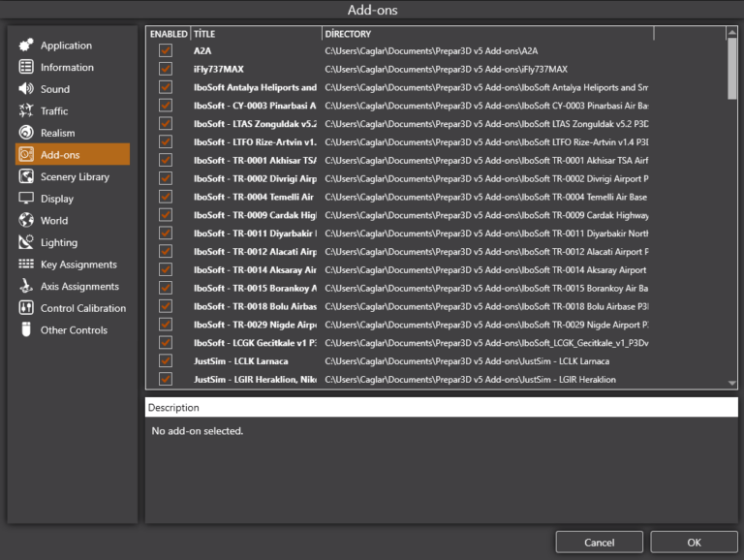Toggle JustSim LCLK Larnaca checkbox
The width and height of the screenshot is (744, 560).
pos(165,361)
